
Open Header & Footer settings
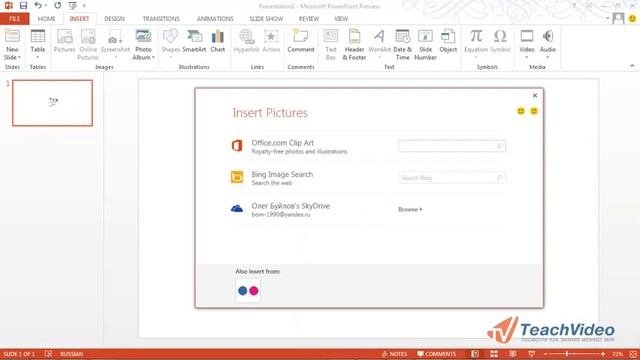point(354,45)
